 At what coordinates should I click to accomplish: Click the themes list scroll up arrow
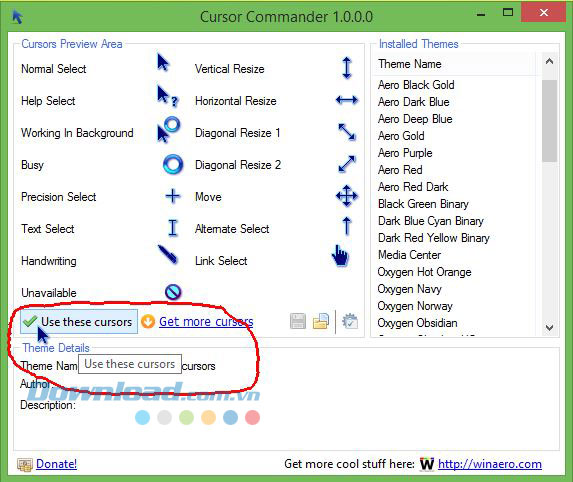tap(549, 62)
